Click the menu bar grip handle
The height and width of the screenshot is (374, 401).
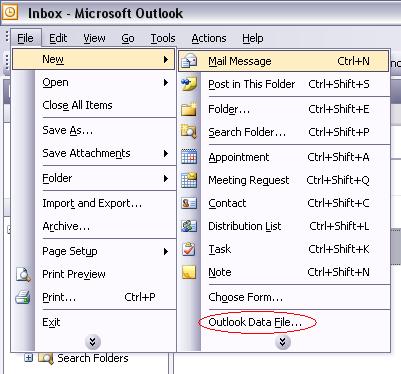coord(7,37)
